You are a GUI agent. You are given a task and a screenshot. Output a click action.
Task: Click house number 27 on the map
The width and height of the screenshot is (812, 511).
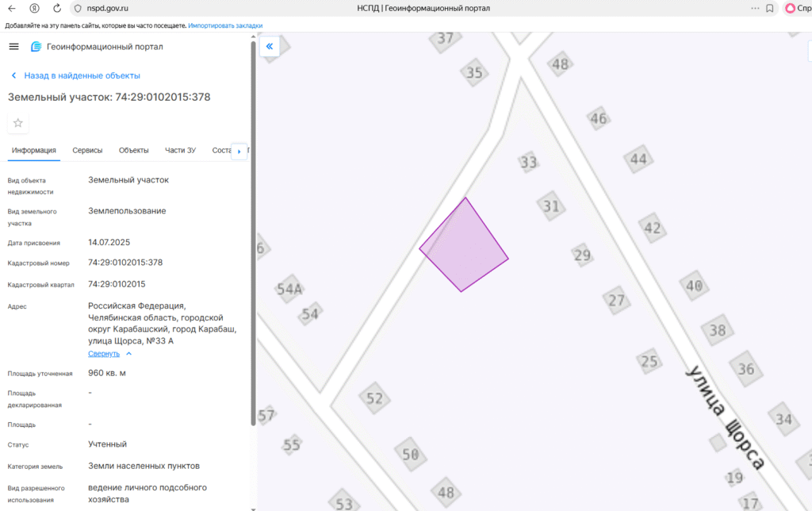pyautogui.click(x=616, y=300)
